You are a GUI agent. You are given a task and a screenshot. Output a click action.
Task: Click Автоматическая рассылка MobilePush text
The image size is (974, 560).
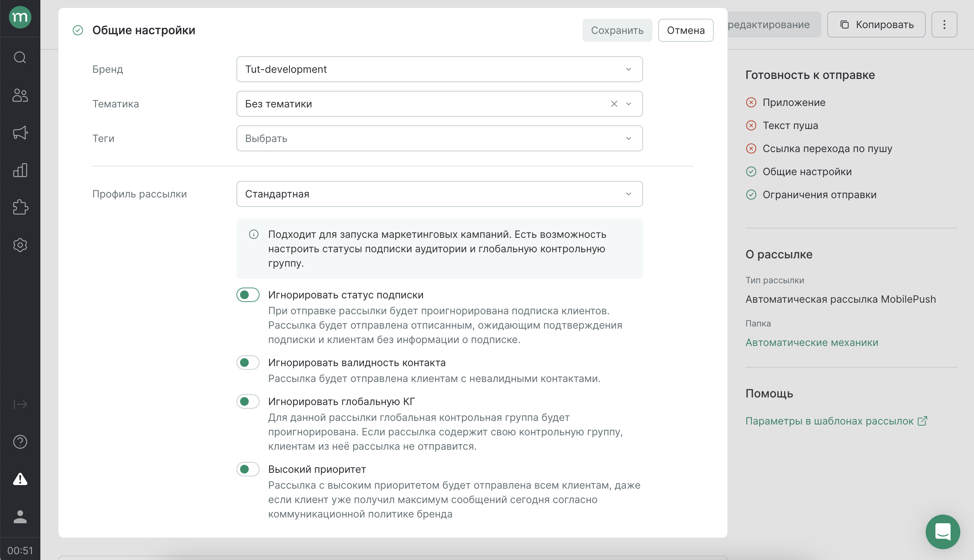click(x=841, y=299)
